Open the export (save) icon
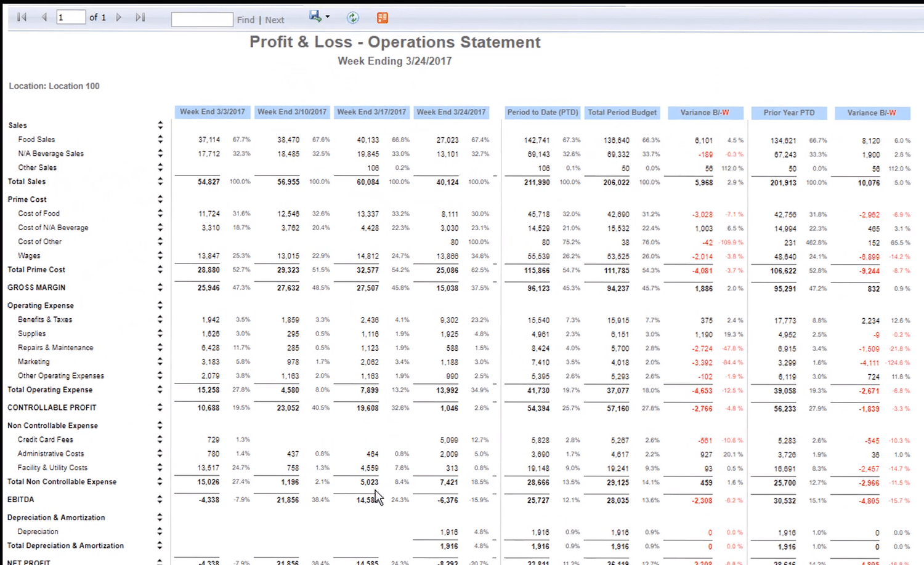Viewport: 924px width, 565px height. point(314,17)
